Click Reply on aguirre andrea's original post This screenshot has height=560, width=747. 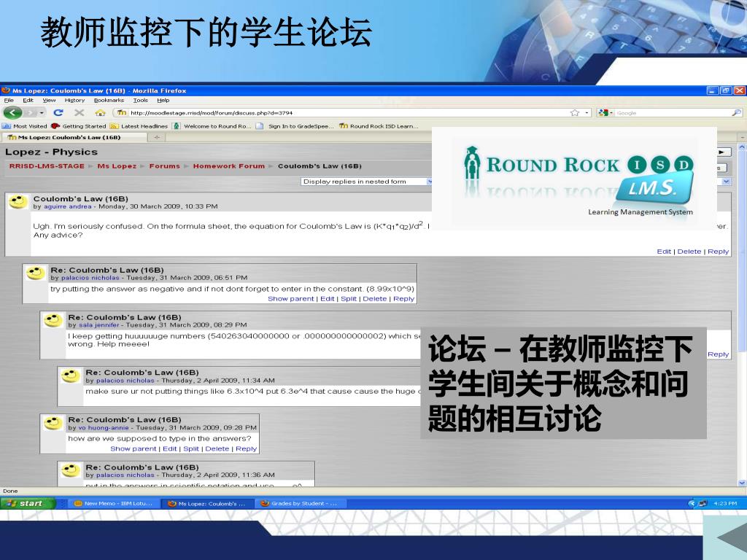[x=718, y=252]
